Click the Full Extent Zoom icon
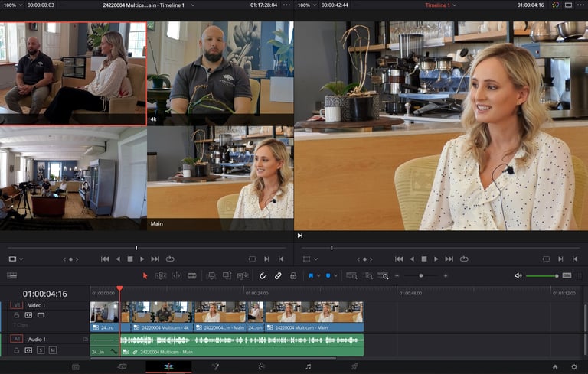Image resolution: width=588 pixels, height=374 pixels. coord(351,276)
